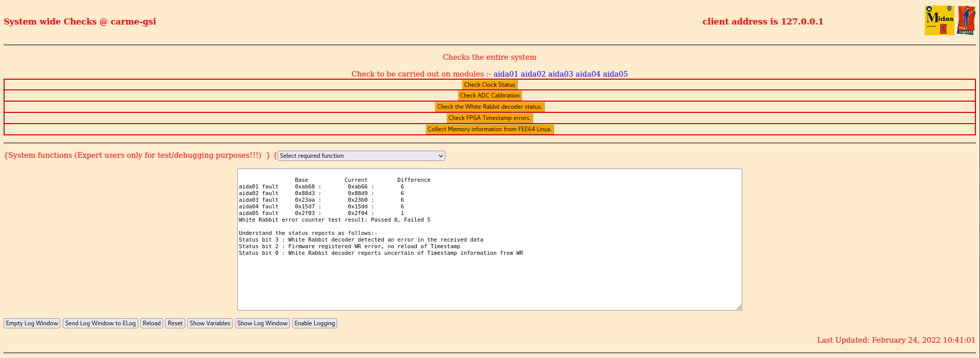Show Variables via bottom button
The height and width of the screenshot is (358, 980).
[x=210, y=323]
